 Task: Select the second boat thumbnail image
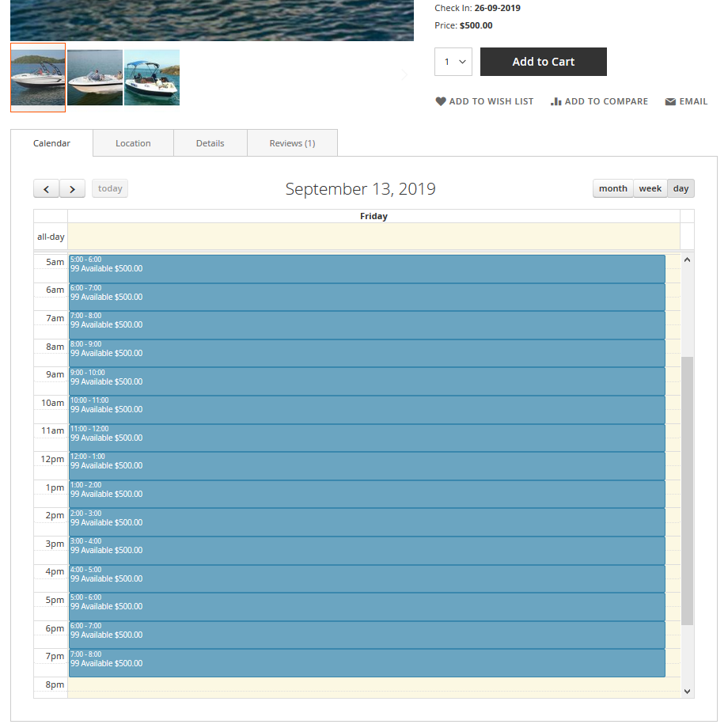click(x=95, y=78)
